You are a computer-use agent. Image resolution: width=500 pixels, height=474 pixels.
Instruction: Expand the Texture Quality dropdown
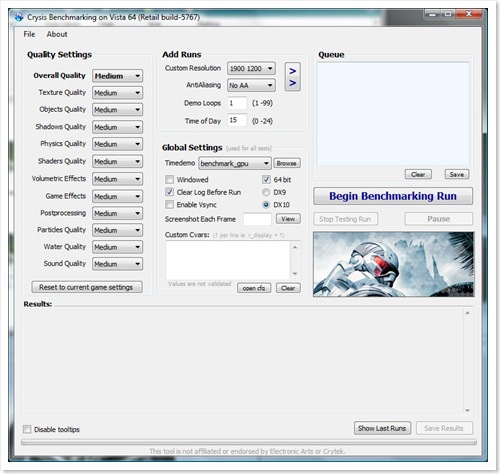(x=117, y=93)
